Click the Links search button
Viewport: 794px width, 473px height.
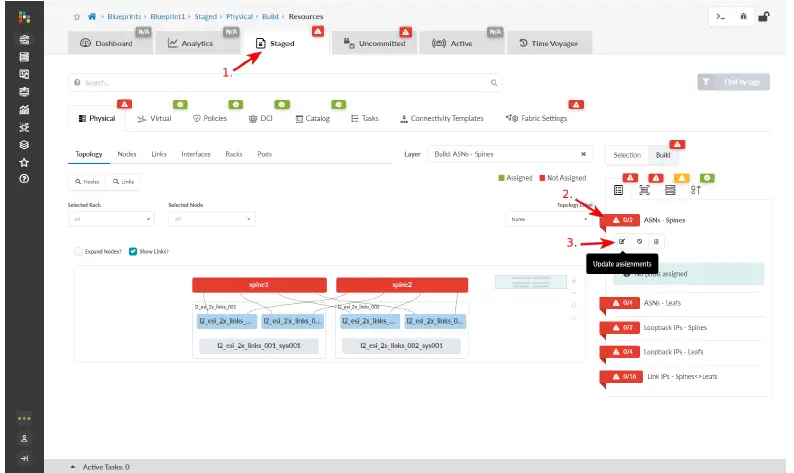[124, 181]
